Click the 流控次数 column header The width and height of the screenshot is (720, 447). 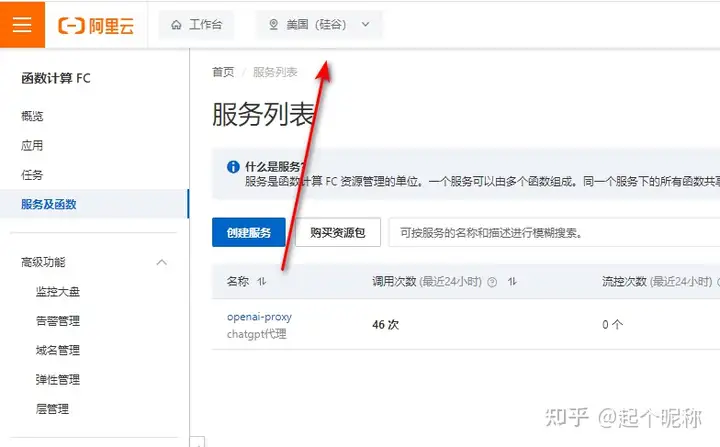[624, 281]
